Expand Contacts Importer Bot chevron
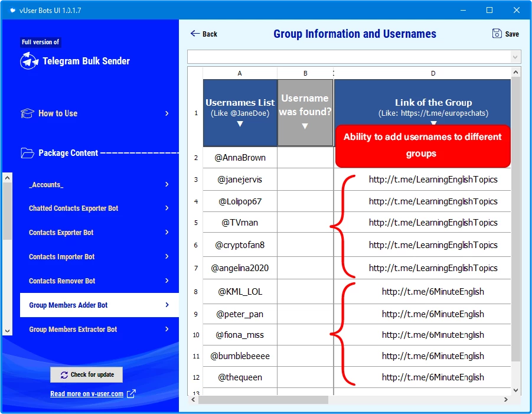 click(x=167, y=256)
